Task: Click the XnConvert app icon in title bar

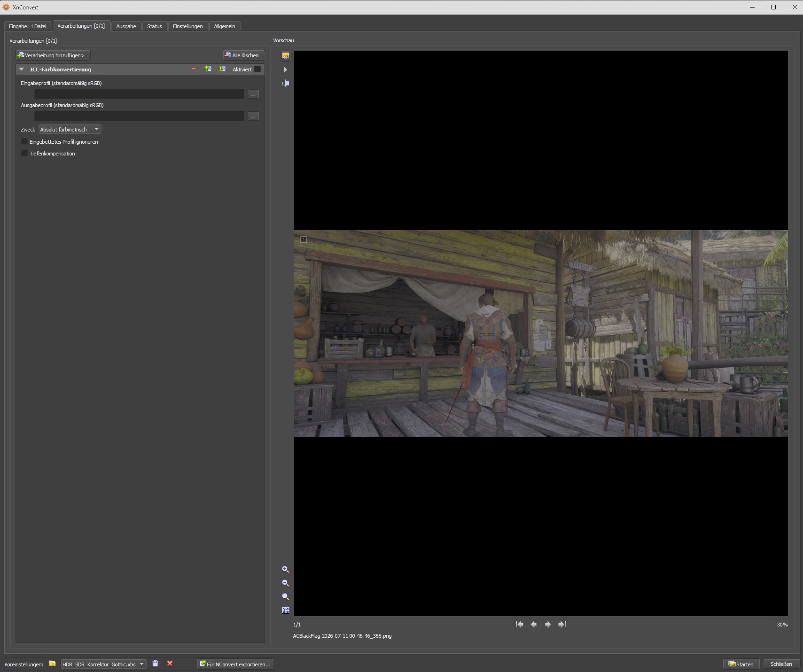Action: pos(6,7)
